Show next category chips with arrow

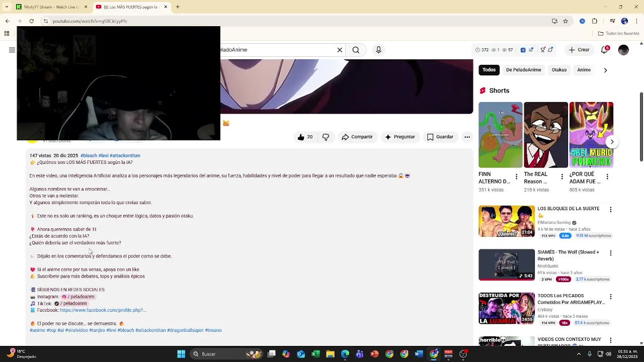click(605, 70)
